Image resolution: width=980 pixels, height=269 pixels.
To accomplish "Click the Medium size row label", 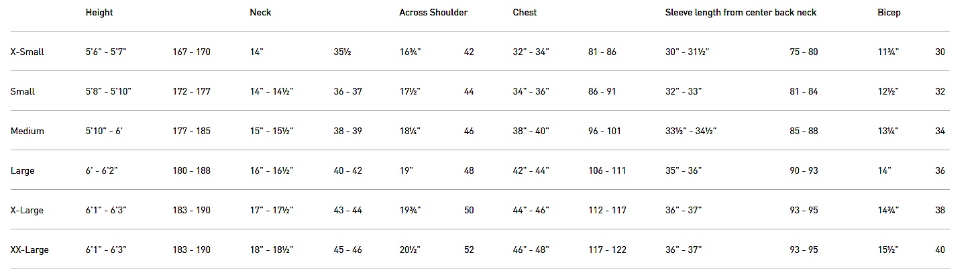I will (28, 131).
